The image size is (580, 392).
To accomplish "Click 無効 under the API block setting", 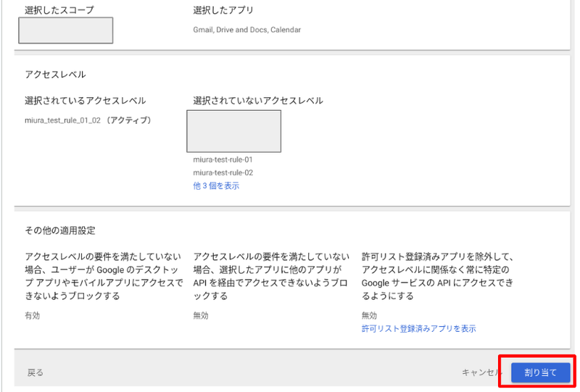I will click(201, 315).
